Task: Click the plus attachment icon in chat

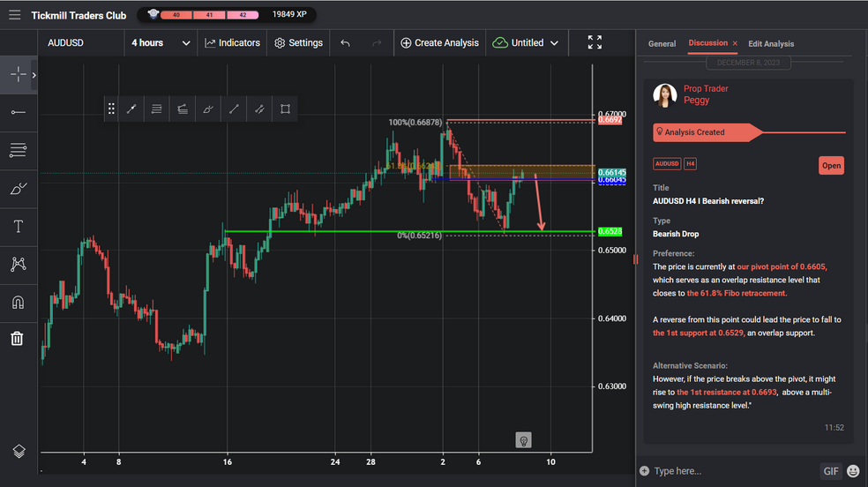Action: 644,471
